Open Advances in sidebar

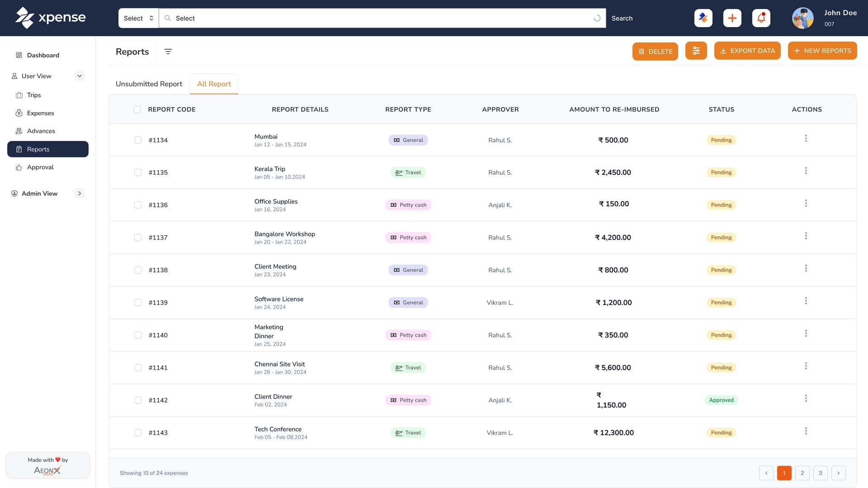coord(48,131)
